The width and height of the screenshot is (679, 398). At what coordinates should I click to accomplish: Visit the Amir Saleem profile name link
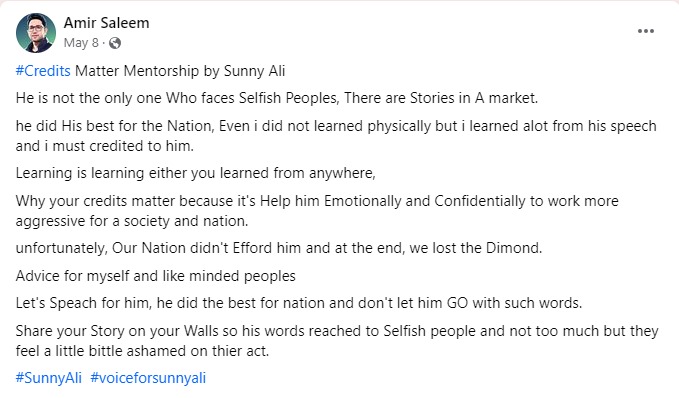tap(107, 23)
